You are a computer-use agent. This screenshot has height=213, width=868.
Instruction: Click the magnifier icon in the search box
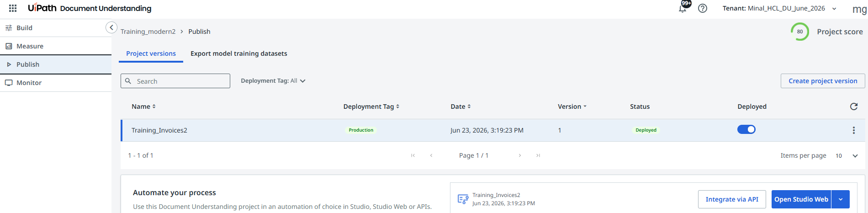coord(128,81)
